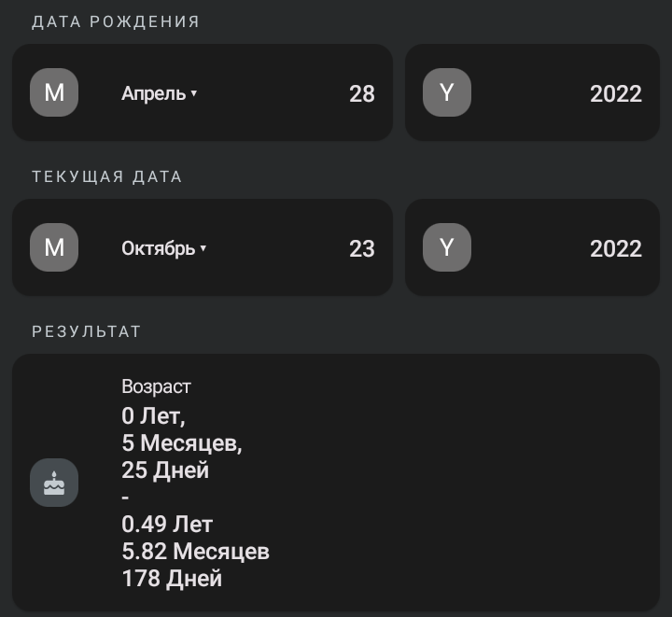Edit the current date year field 2022
The width and height of the screenshot is (672, 617).
pyautogui.click(x=616, y=248)
